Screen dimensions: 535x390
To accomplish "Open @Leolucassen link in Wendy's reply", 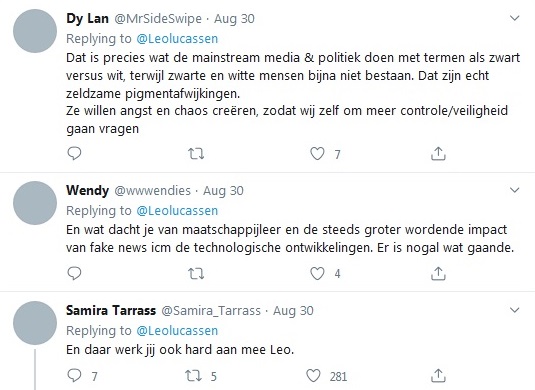I will click(x=177, y=211).
